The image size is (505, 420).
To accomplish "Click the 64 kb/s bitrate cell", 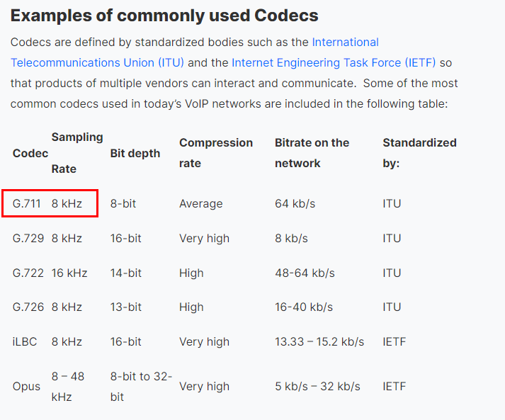I will (295, 204).
